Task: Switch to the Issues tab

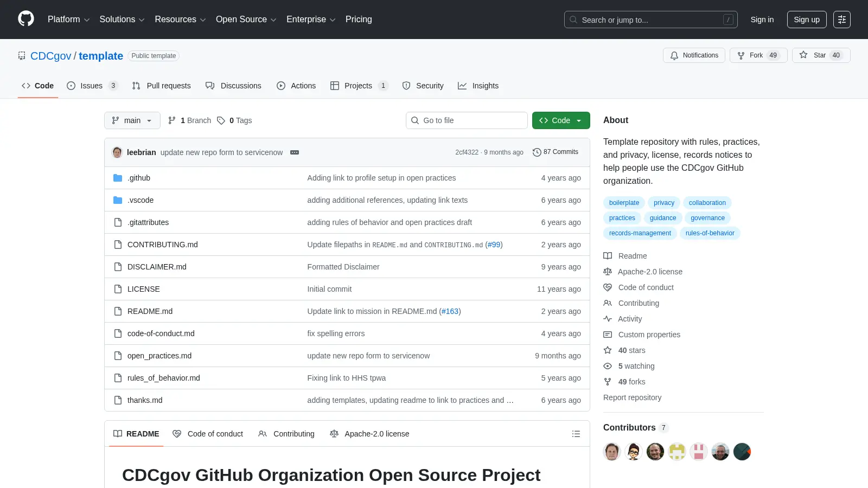Action: 92,86
